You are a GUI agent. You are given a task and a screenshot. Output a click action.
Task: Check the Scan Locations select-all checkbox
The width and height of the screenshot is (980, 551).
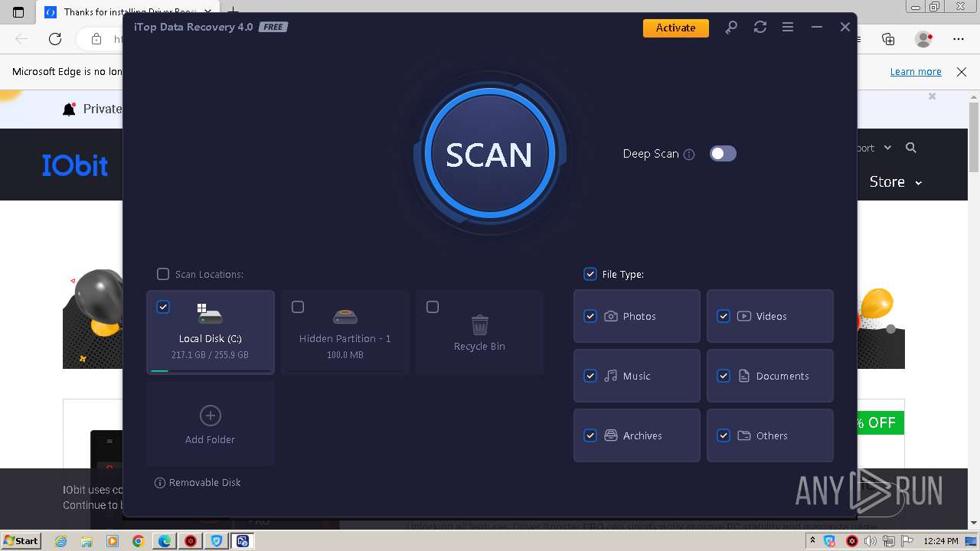click(x=163, y=274)
